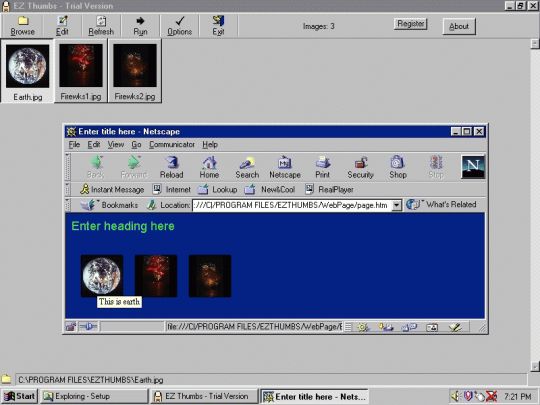Click the Internet personal toolbar item
Image resolution: width=540 pixels, height=405 pixels.
tap(172, 189)
